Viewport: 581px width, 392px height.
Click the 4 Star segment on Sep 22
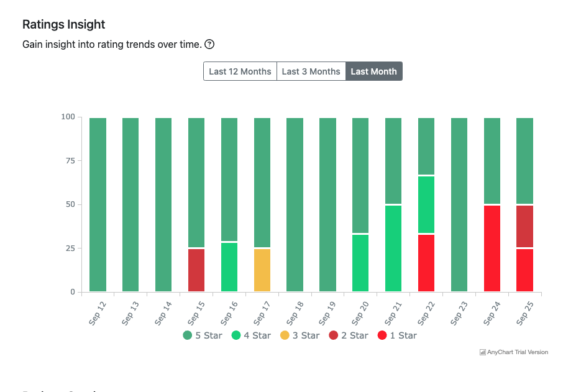click(x=426, y=205)
